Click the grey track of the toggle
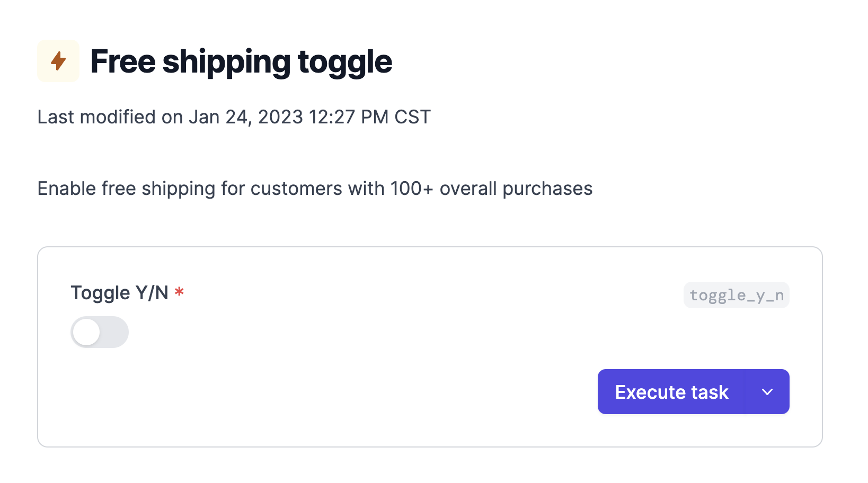 (114, 332)
